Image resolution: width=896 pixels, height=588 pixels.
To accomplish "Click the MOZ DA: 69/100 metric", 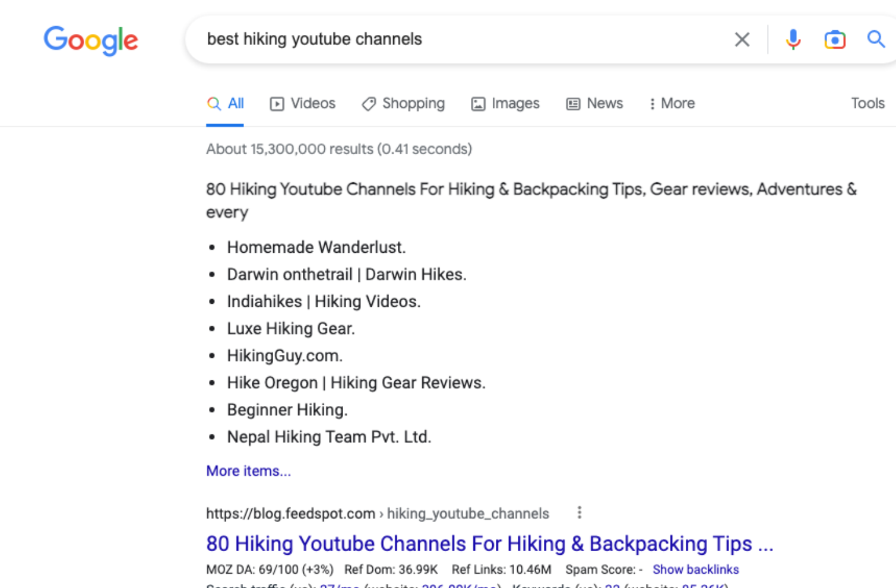I will 270,570.
